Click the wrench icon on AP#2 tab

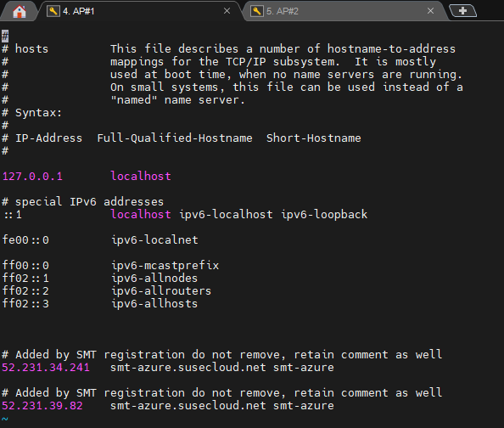click(257, 11)
